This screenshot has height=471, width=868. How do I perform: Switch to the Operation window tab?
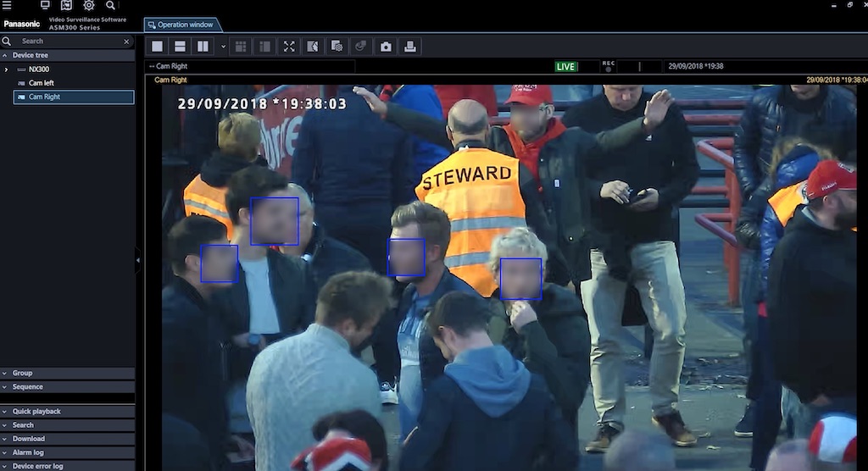click(x=181, y=25)
